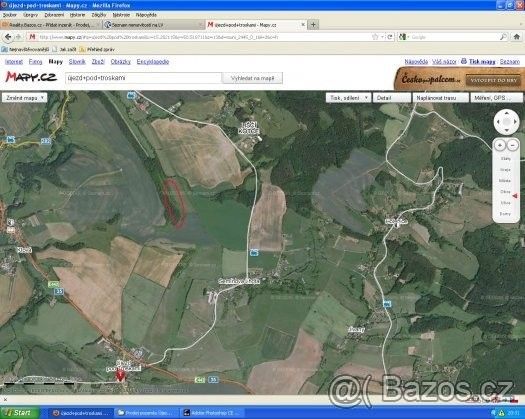Switch to Adobe Photoshop taskbar item

[212, 413]
